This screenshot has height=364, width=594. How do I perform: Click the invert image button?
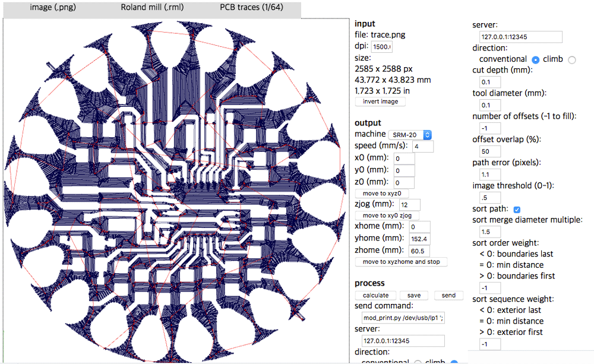point(380,102)
